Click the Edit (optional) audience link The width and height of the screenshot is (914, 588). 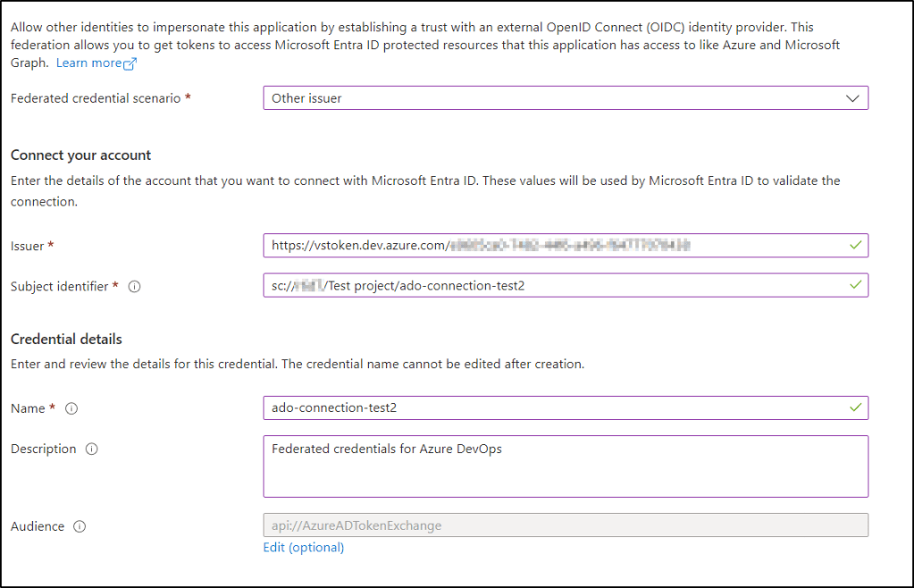tap(303, 547)
